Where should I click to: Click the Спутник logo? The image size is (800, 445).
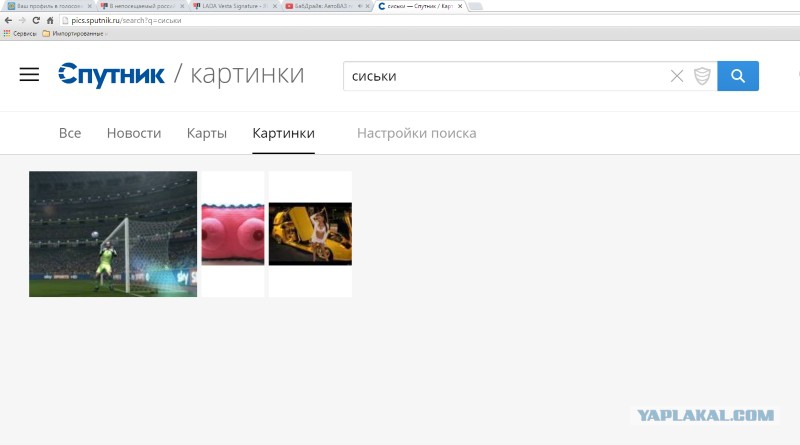111,75
